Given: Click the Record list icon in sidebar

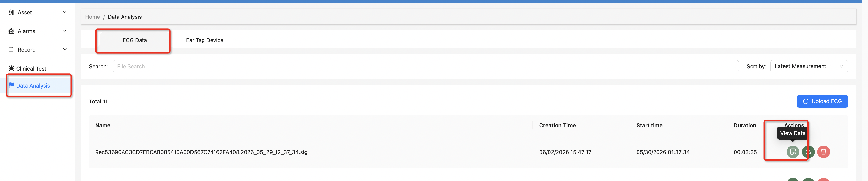Looking at the screenshot, I should coord(11,50).
